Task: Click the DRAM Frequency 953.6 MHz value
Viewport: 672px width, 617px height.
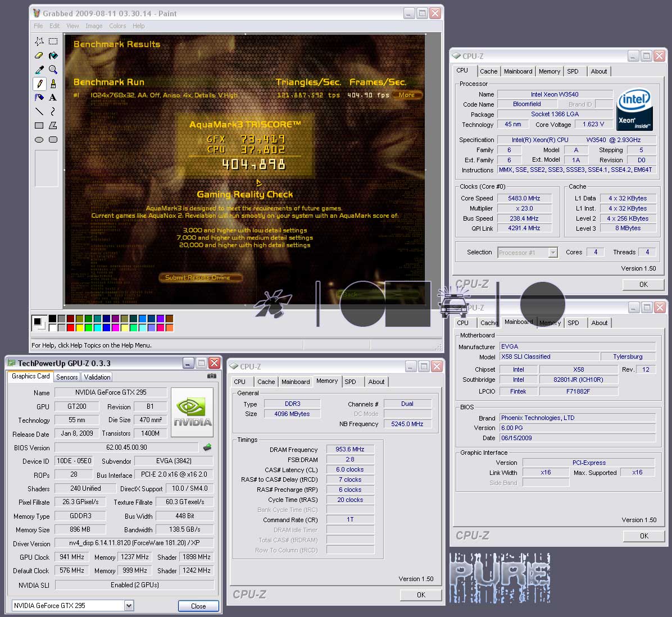Action: tap(350, 449)
